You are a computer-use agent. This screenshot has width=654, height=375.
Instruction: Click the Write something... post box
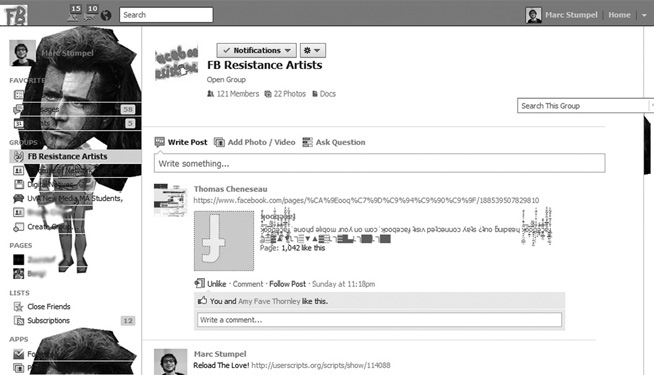click(379, 163)
